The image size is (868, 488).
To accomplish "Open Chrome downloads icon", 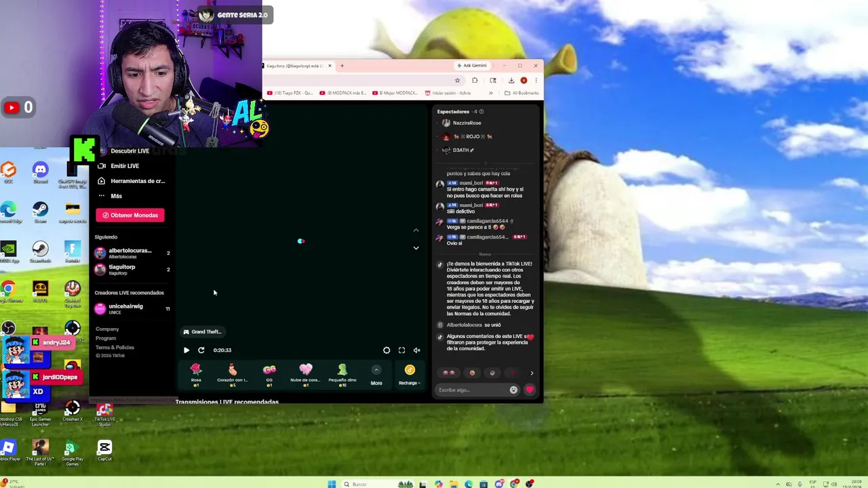I will pos(511,80).
